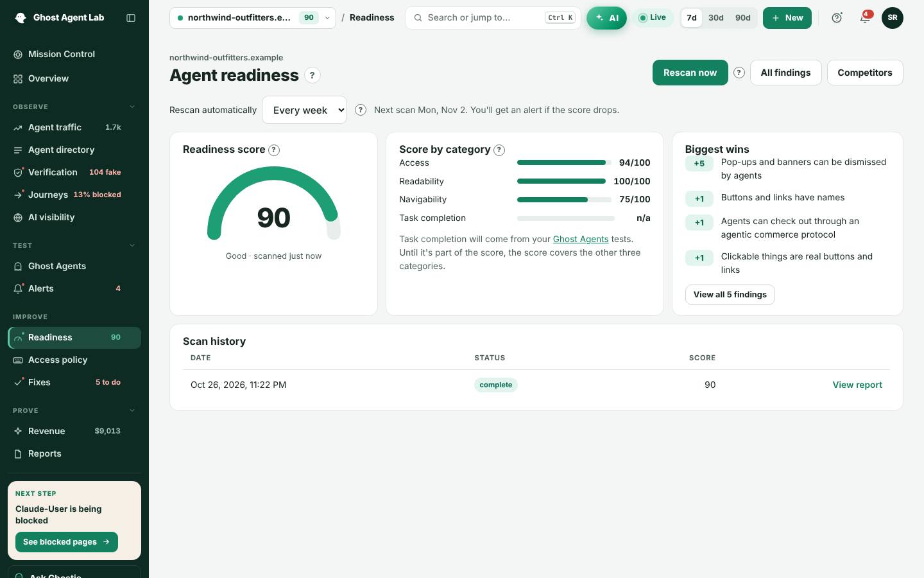Open Agent directory page

74,150
